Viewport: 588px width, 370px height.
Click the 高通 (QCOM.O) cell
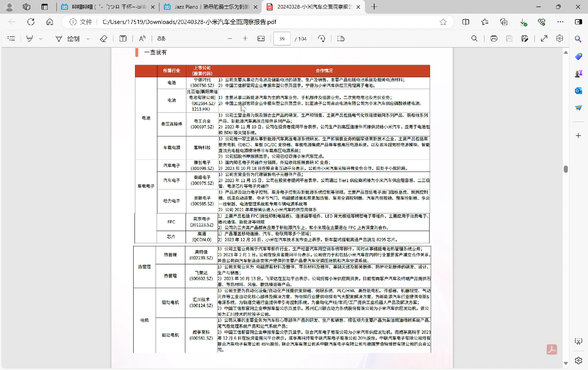pyautogui.click(x=201, y=237)
